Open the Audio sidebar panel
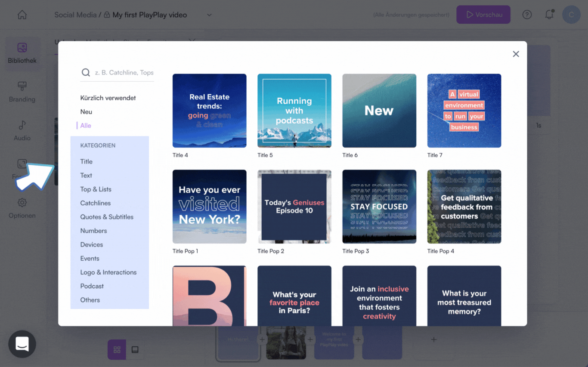This screenshot has width=588, height=367. [x=22, y=131]
